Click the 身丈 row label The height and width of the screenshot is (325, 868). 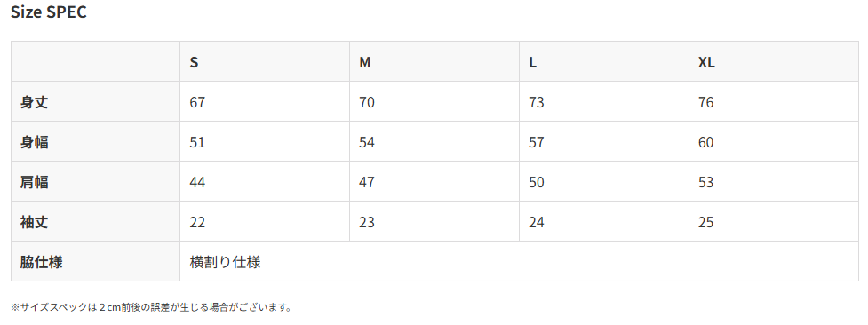pos(35,102)
